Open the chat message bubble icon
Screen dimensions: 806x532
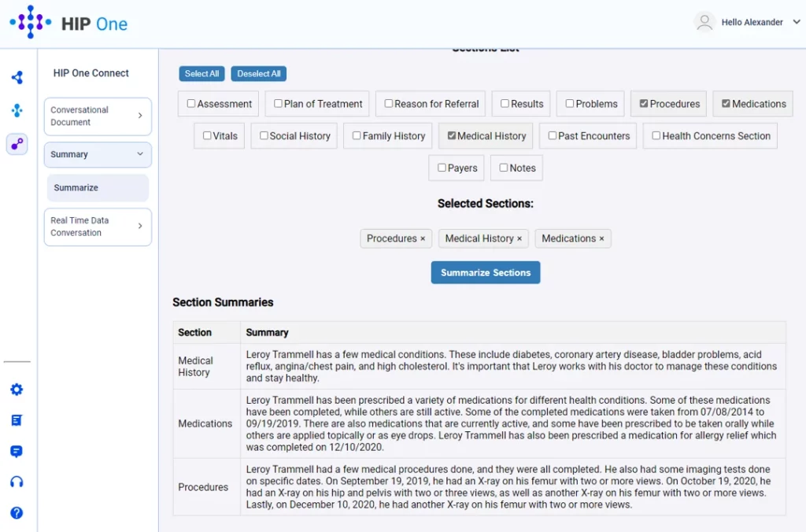pyautogui.click(x=17, y=451)
